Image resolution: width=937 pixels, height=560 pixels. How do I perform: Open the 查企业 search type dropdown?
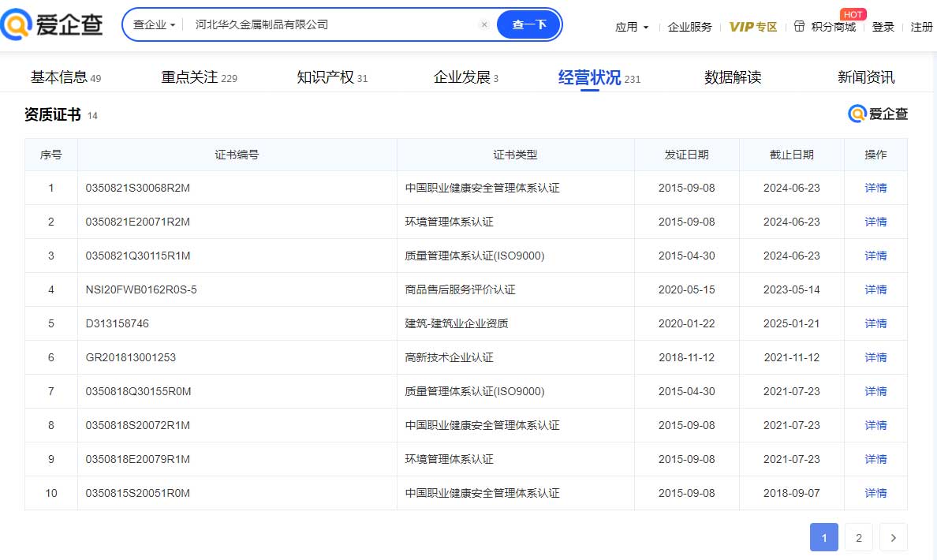point(155,24)
